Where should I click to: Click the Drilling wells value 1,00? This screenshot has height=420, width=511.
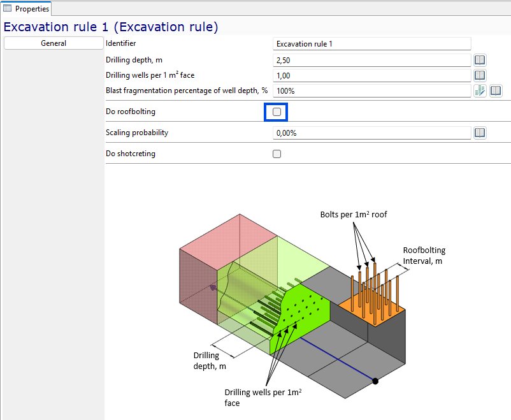pyautogui.click(x=371, y=75)
